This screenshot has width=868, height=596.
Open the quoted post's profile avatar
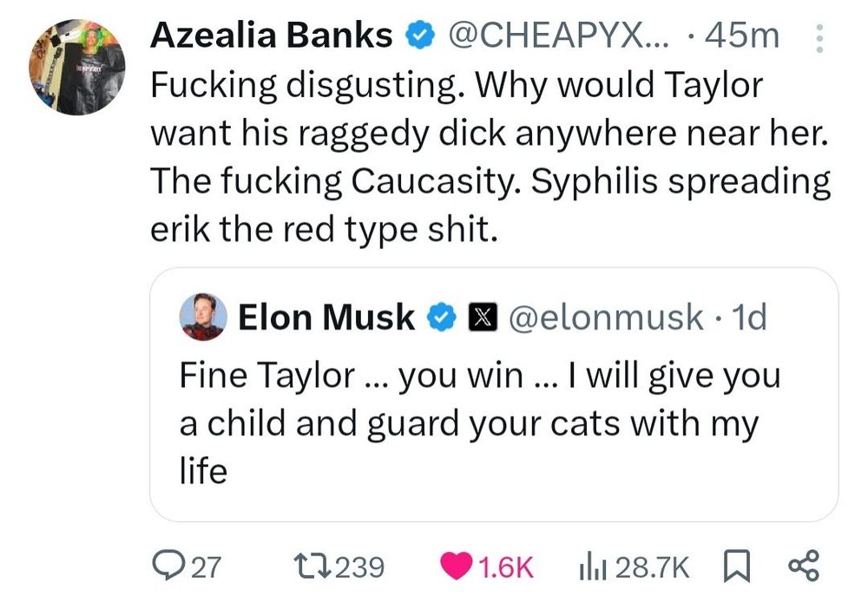(203, 318)
